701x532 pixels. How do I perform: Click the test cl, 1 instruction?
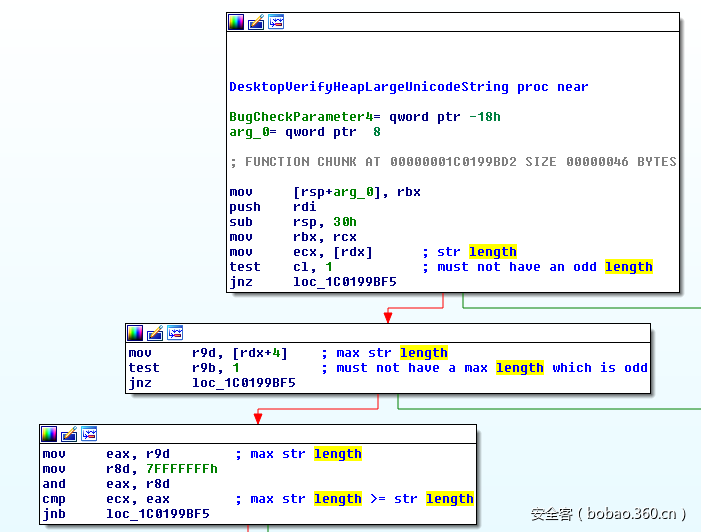281,267
